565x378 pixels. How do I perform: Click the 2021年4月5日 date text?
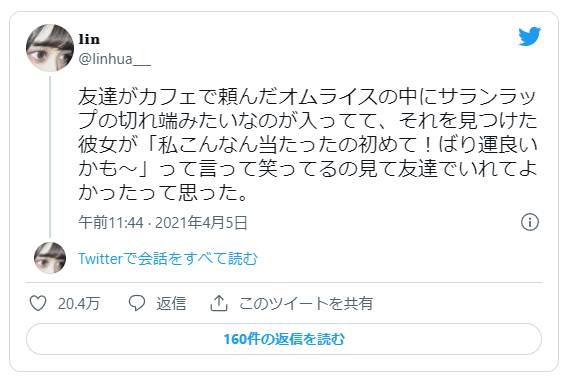point(201,223)
